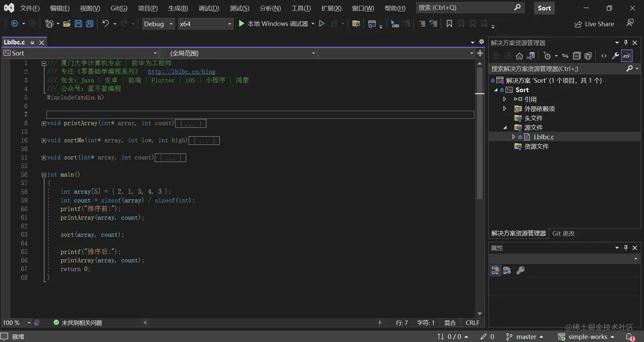Click the Save All toolbar icon
This screenshot has width=644, height=342.
pyautogui.click(x=89, y=24)
